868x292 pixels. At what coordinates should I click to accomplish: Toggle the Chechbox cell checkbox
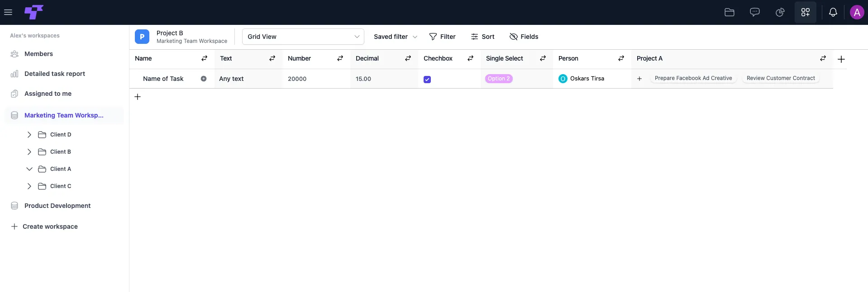427,80
